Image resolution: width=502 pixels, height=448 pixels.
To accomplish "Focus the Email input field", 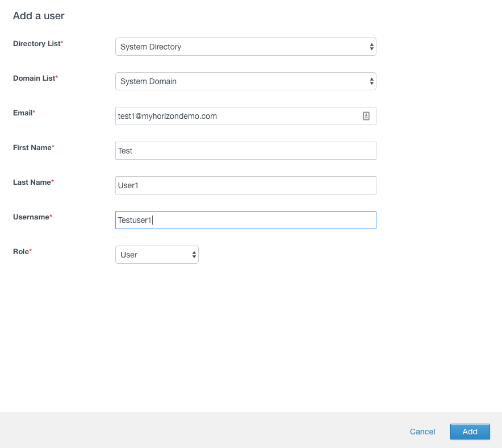I will click(x=237, y=116).
